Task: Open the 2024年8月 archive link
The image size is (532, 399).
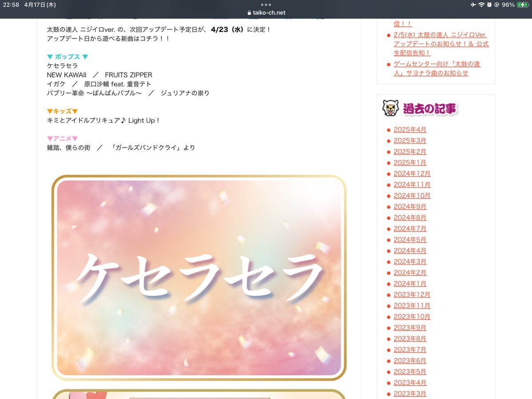Action: click(410, 218)
